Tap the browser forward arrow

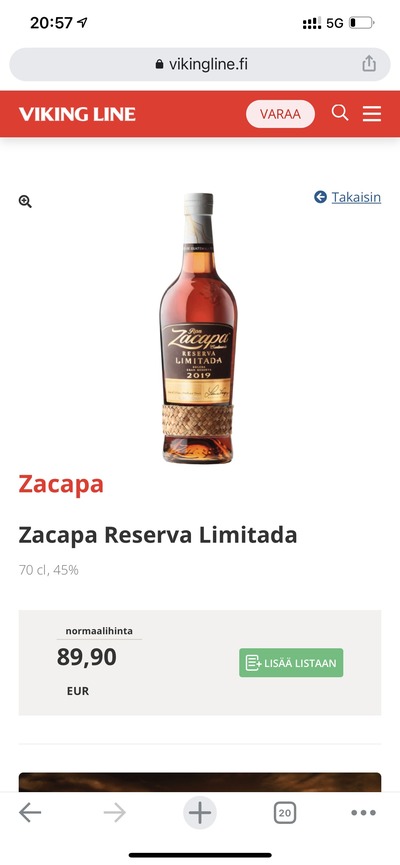[115, 813]
